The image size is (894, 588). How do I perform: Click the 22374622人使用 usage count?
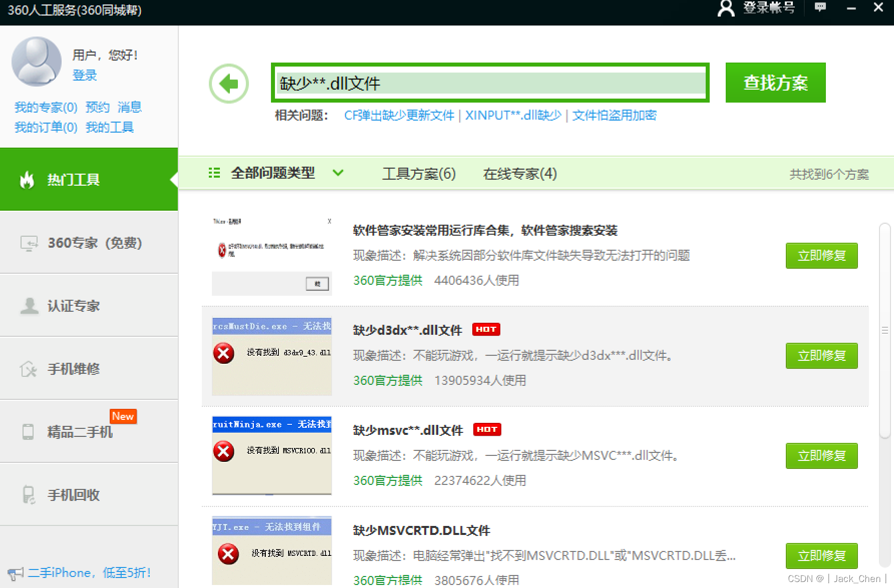(480, 480)
